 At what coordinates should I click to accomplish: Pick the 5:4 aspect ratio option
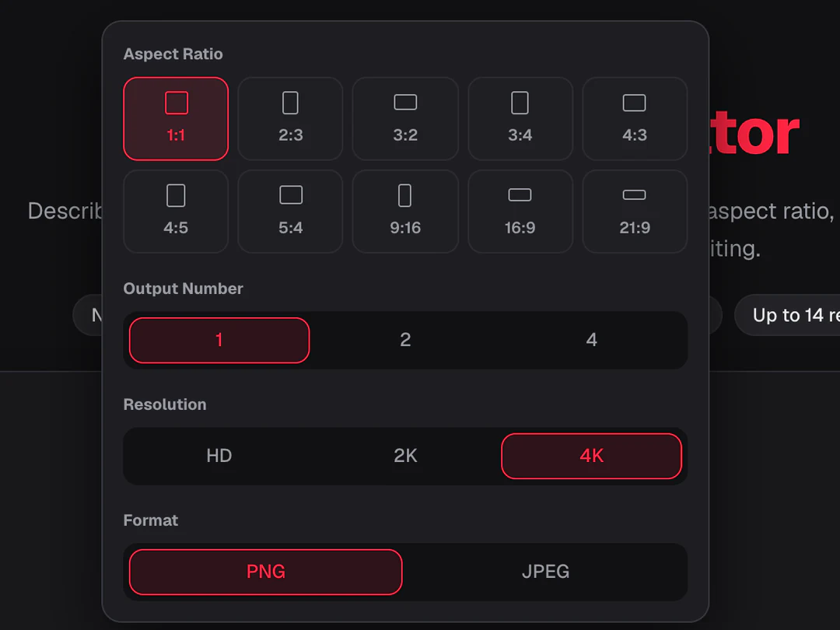pyautogui.click(x=290, y=211)
